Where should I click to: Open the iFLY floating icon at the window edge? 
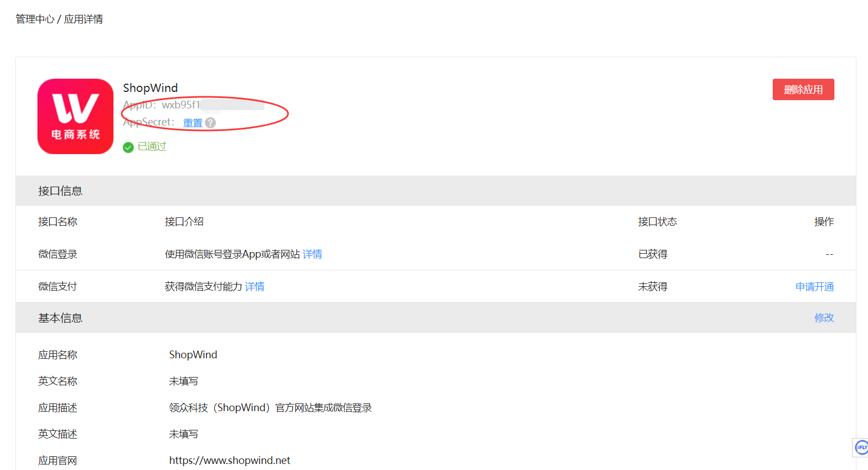coord(861,447)
